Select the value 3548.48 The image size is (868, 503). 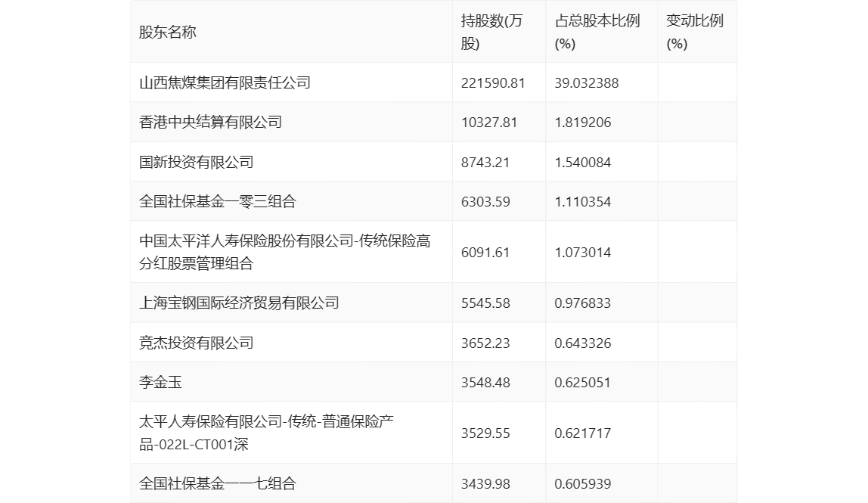tap(485, 382)
